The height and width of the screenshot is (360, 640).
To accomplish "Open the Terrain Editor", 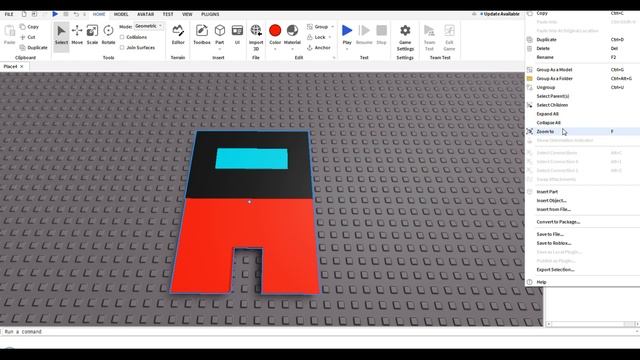I will pos(178,34).
